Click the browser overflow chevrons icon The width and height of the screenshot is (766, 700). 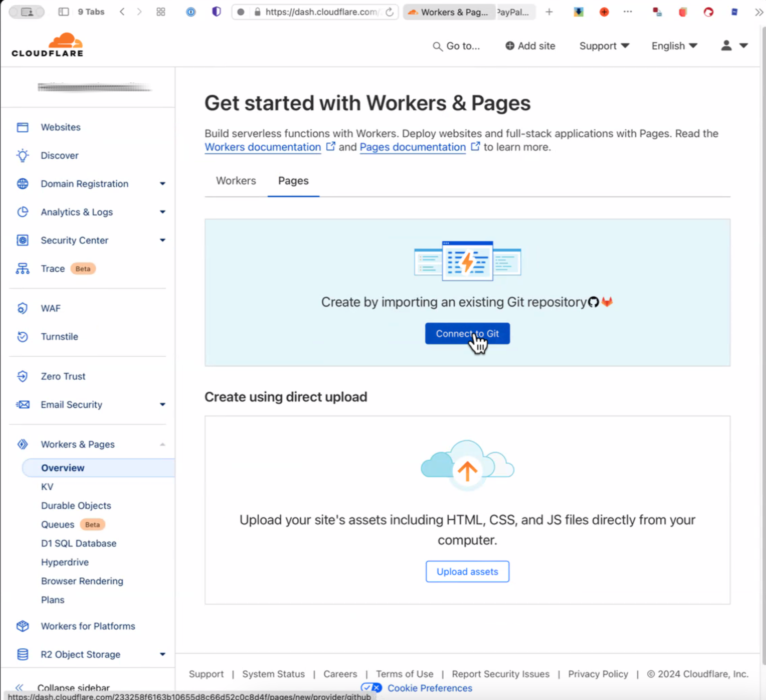(x=759, y=12)
